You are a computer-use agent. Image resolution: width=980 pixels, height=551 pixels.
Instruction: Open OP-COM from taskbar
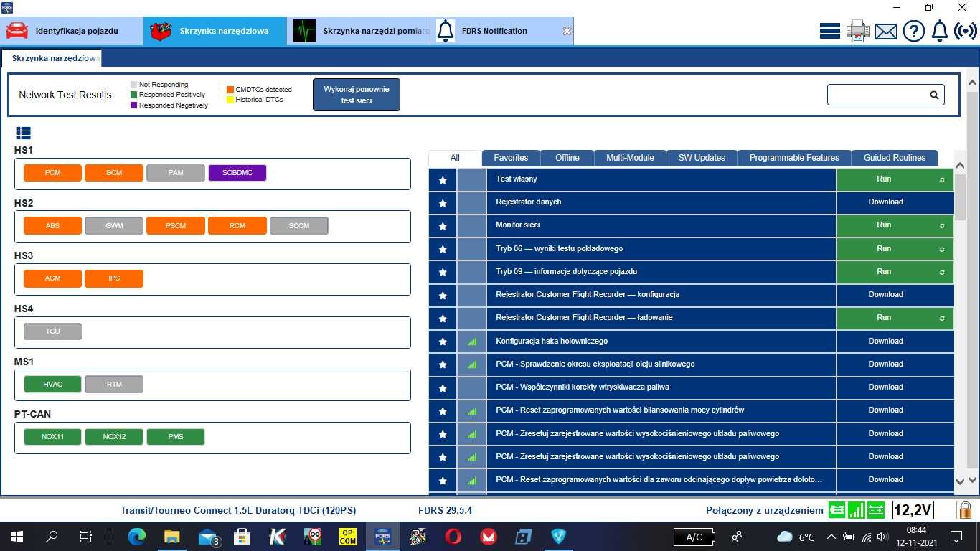(x=348, y=536)
